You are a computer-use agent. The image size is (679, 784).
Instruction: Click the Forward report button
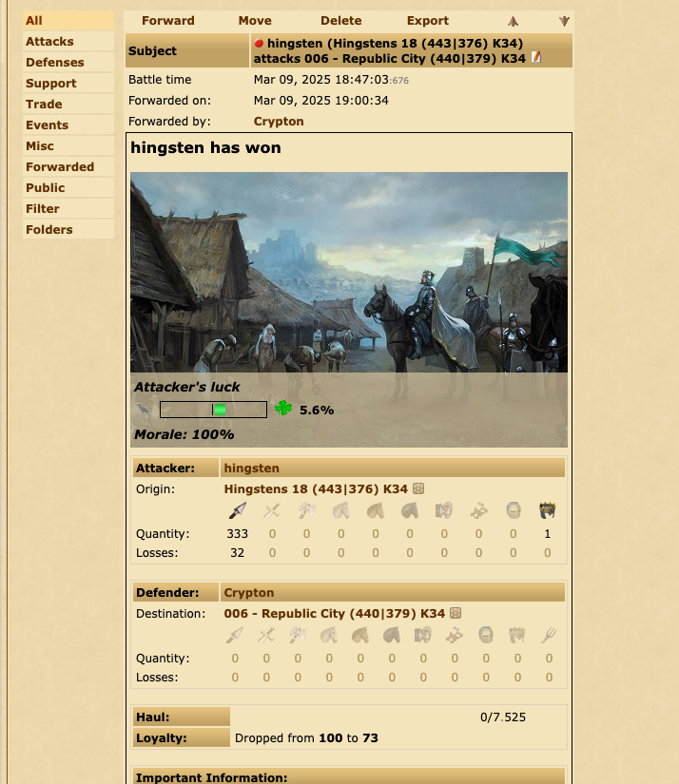coord(167,21)
